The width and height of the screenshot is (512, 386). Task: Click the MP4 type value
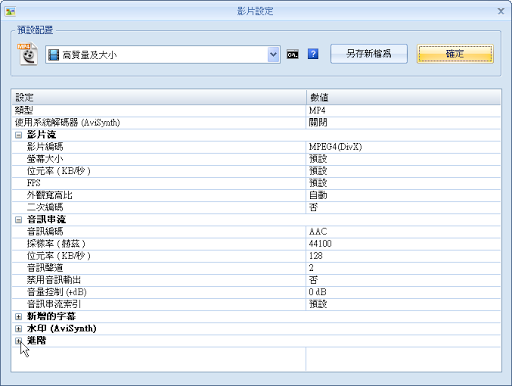(x=317, y=110)
